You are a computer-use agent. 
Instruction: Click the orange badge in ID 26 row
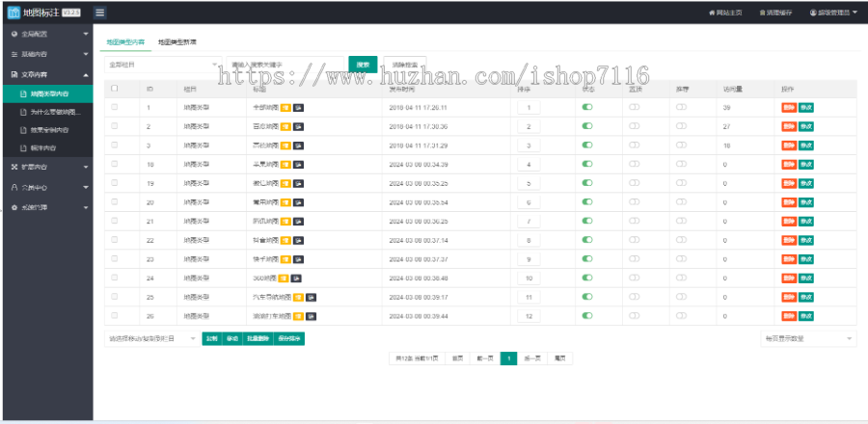pyautogui.click(x=298, y=316)
